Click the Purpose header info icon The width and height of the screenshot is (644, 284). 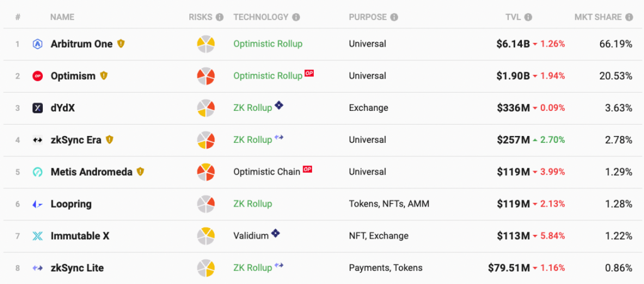click(394, 17)
